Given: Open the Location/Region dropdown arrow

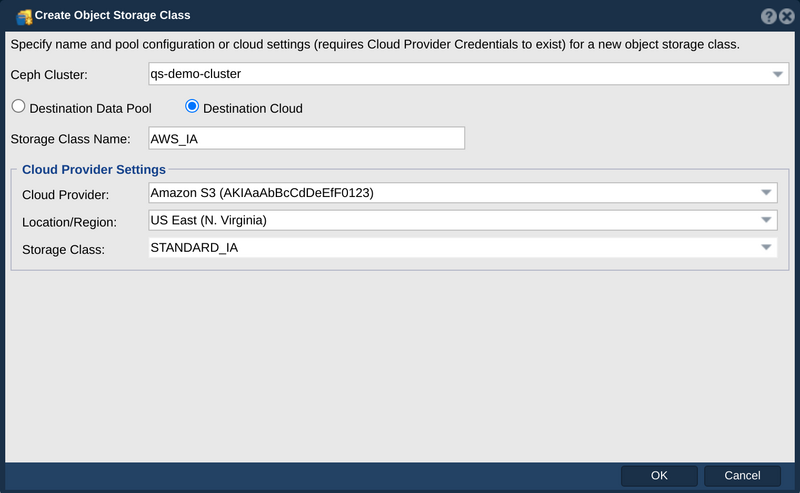Looking at the screenshot, I should tap(766, 220).
